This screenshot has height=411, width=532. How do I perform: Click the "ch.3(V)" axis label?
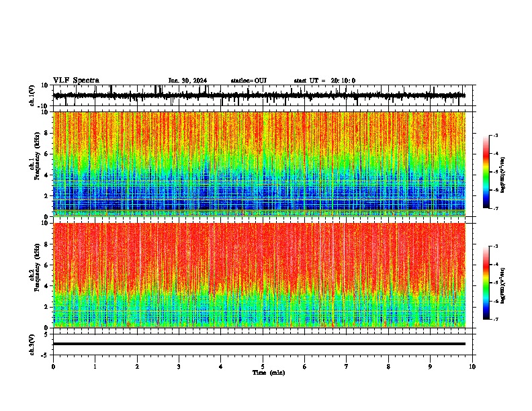point(32,345)
